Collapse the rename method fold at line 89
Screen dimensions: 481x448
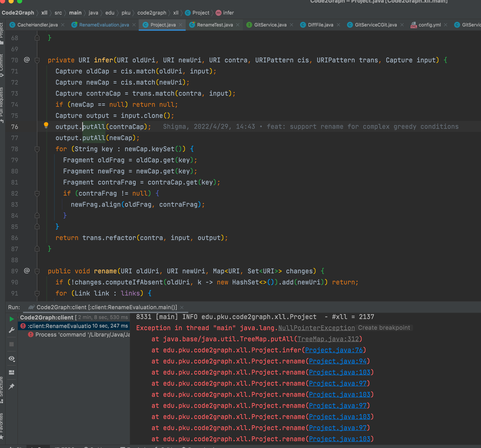[x=37, y=271]
